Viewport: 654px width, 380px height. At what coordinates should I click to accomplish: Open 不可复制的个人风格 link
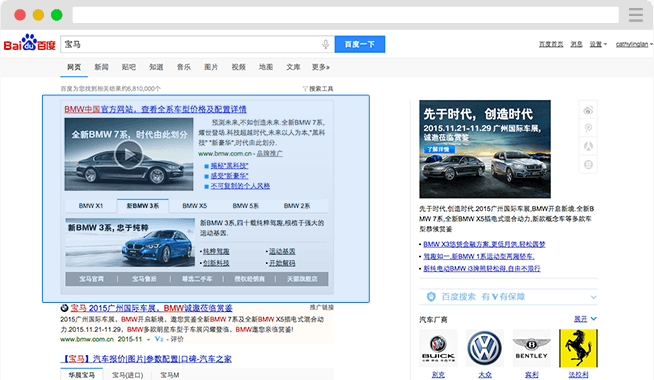tap(240, 186)
